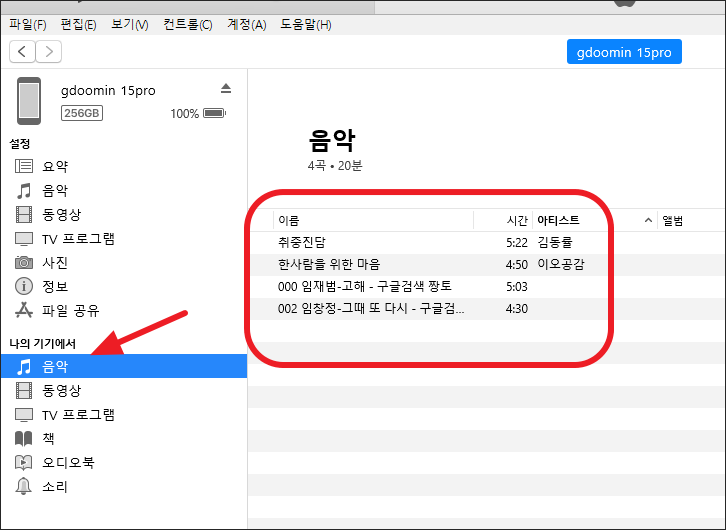Select the music note icon under 나의 기기에서
This screenshot has width=726, height=530.
coord(24,367)
